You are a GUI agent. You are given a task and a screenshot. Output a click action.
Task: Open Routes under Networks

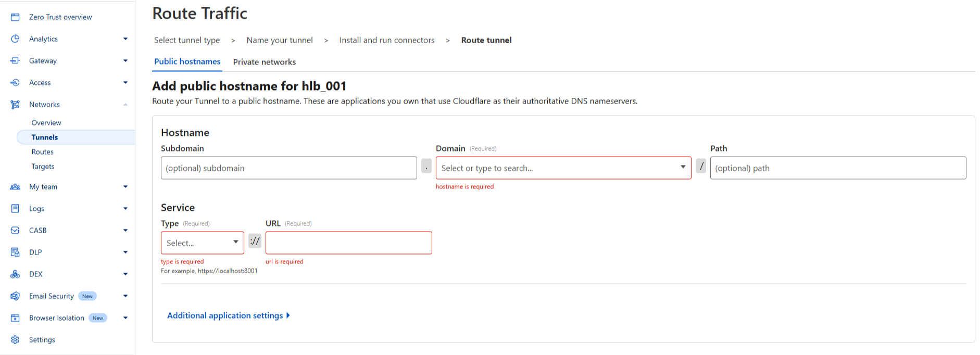click(43, 152)
